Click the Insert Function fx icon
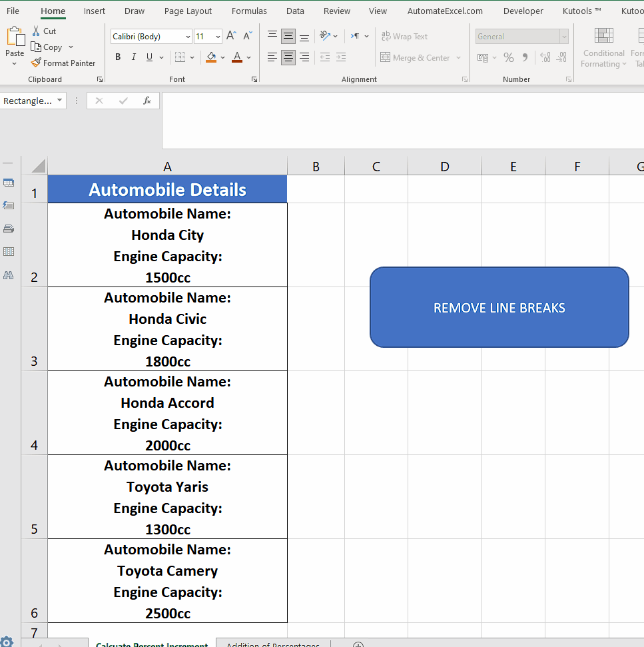Image resolution: width=644 pixels, height=647 pixels. tap(147, 101)
